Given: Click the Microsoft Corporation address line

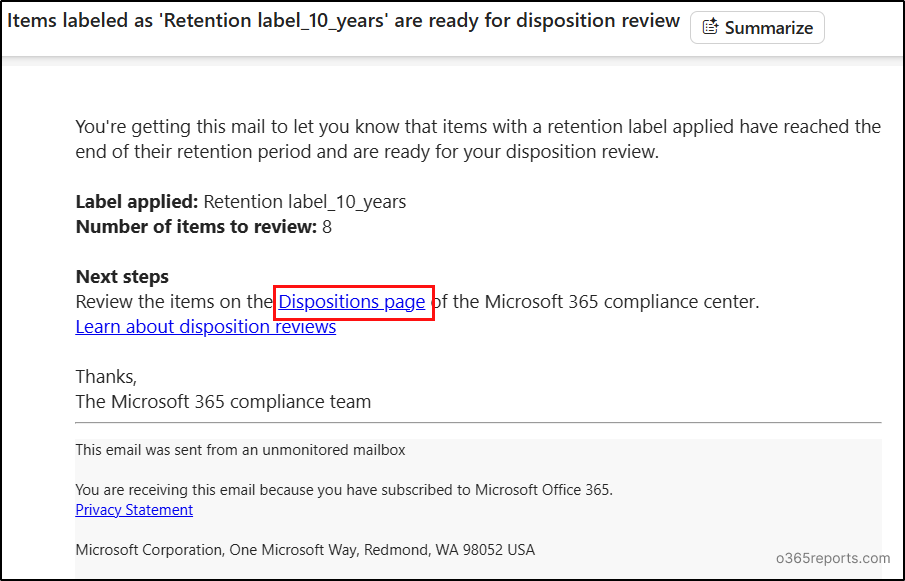Looking at the screenshot, I should pyautogui.click(x=305, y=550).
